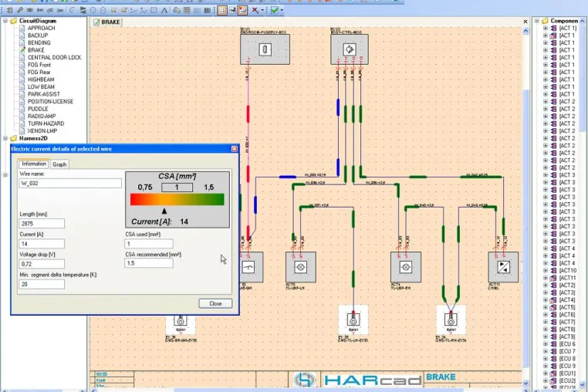This screenshot has height=392, width=588.
Task: Collapse the Components tree node
Action: [536, 21]
